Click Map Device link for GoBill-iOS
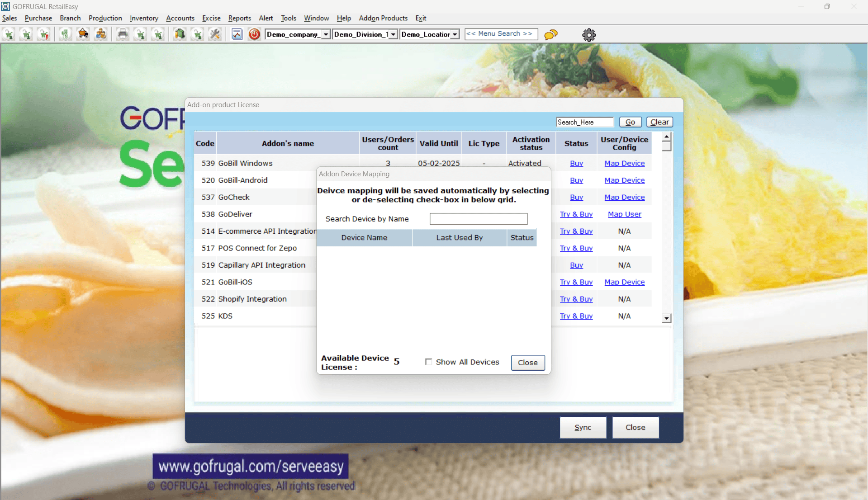This screenshot has width=868, height=500. [x=624, y=282]
